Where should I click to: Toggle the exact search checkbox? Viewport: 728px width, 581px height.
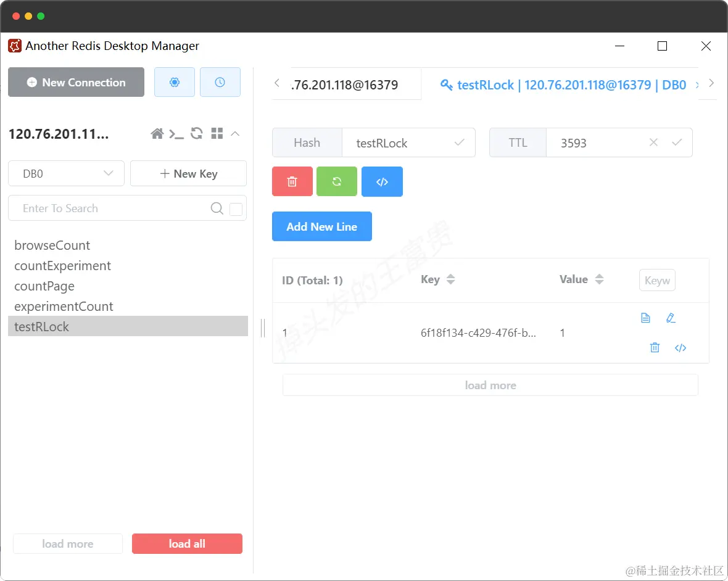236,209
